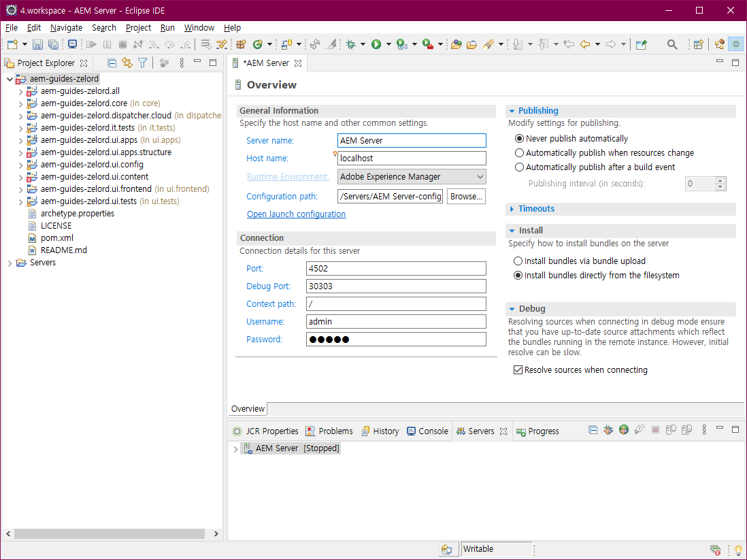The width and height of the screenshot is (747, 560).
Task: Open the File menu
Action: (x=12, y=28)
